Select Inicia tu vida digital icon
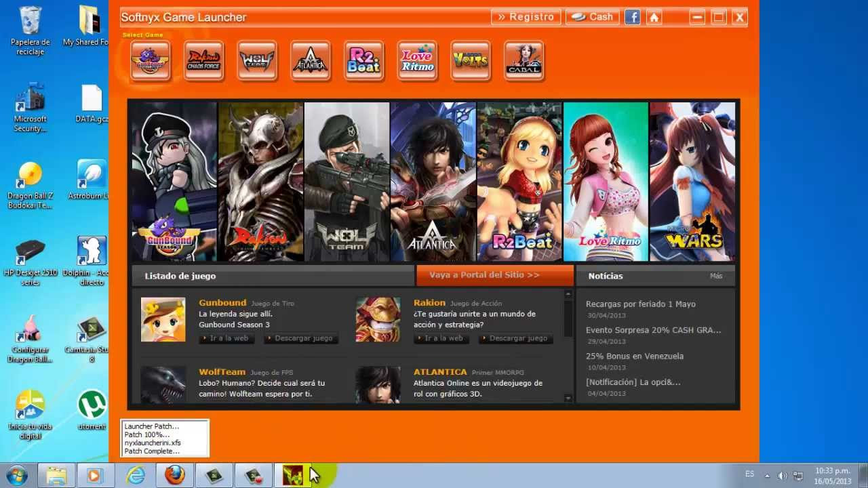The height and width of the screenshot is (488, 868). coord(30,415)
